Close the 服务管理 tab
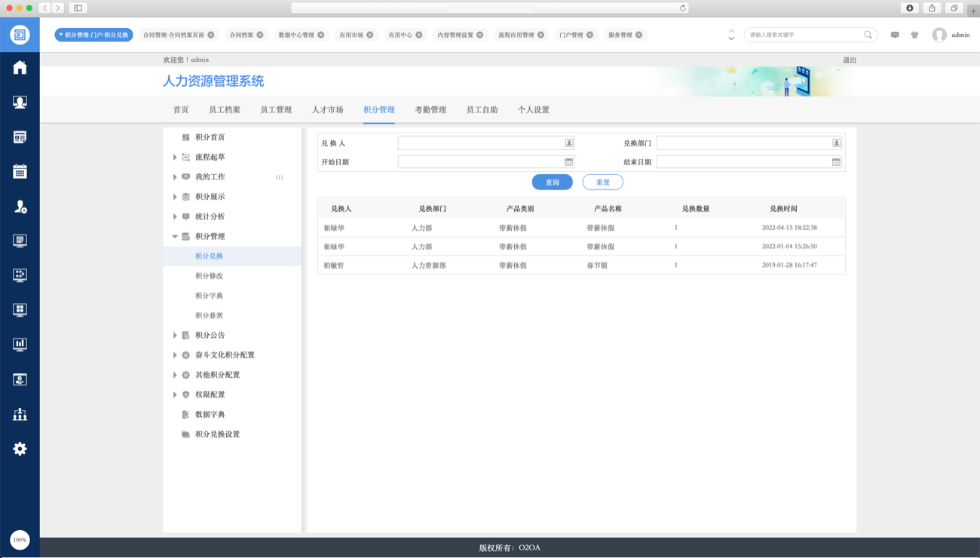980x558 pixels. pyautogui.click(x=639, y=35)
